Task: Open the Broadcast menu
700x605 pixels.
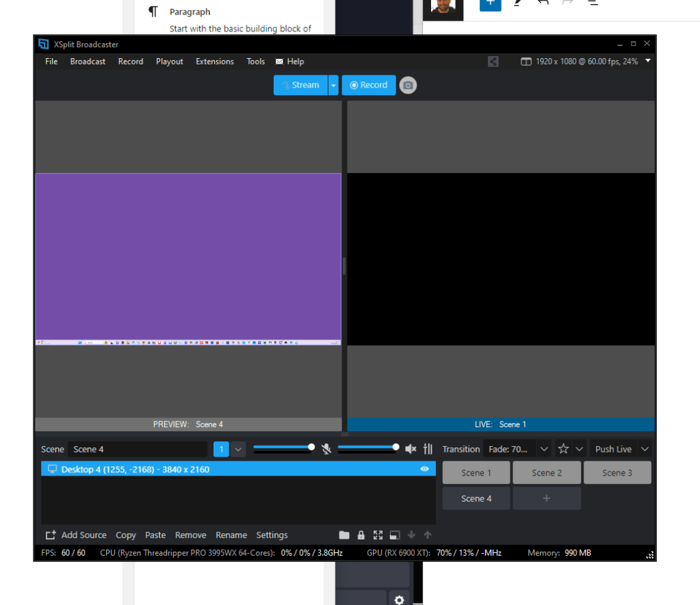Action: [x=88, y=62]
